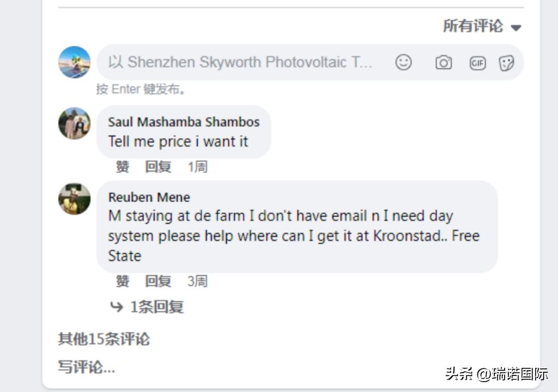Open Reuben Mene name link
The height and width of the screenshot is (392, 559).
(x=149, y=197)
